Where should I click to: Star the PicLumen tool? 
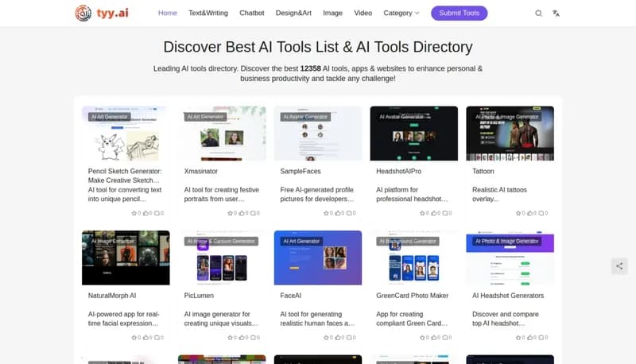coord(230,338)
